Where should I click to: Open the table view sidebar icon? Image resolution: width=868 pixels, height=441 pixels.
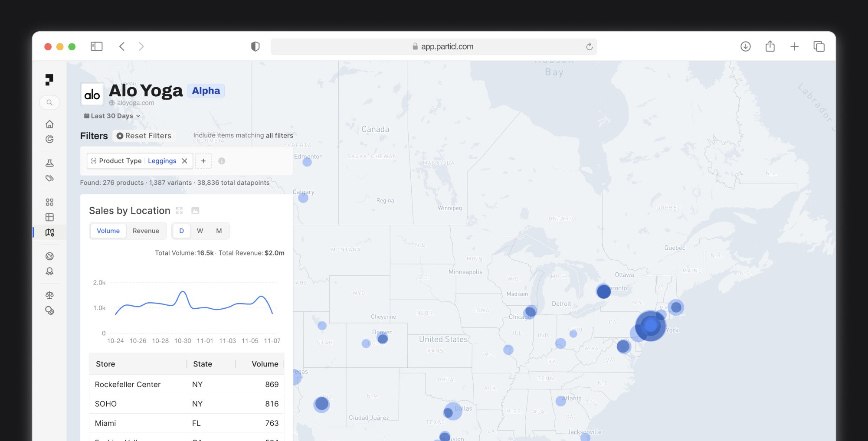49,217
